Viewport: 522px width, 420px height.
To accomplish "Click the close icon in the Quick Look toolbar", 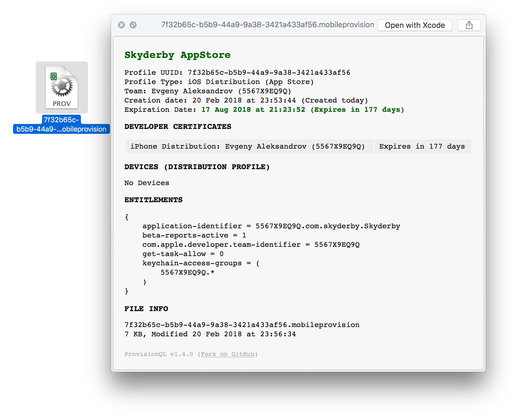I will click(122, 25).
